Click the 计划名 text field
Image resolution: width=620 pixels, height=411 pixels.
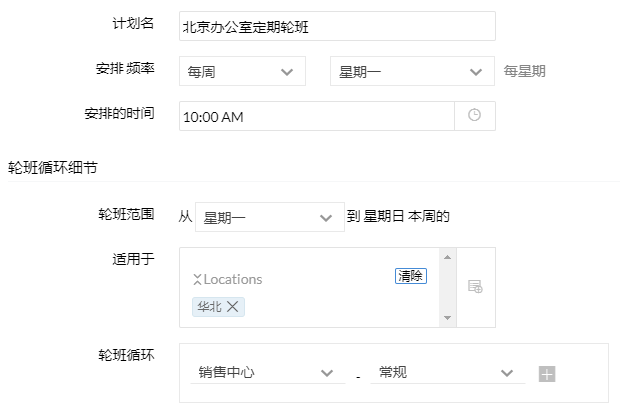pyautogui.click(x=337, y=27)
